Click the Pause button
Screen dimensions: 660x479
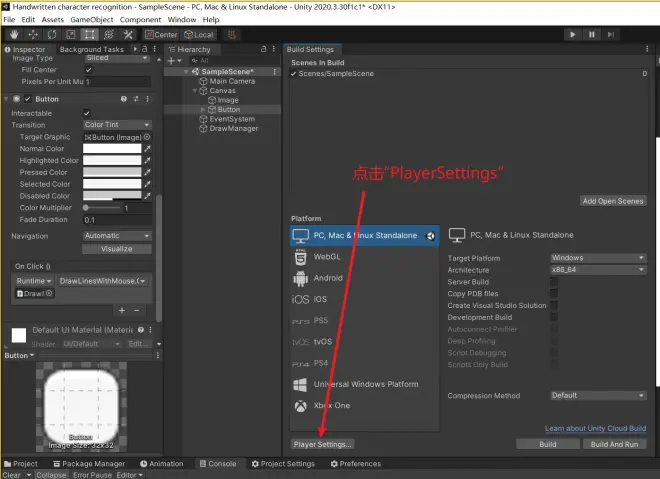click(591, 35)
